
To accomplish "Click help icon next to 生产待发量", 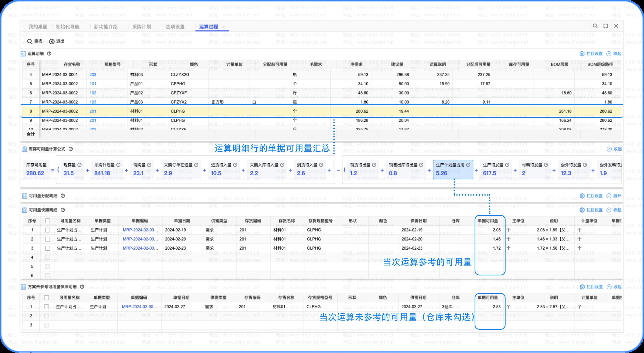I will [507, 165].
